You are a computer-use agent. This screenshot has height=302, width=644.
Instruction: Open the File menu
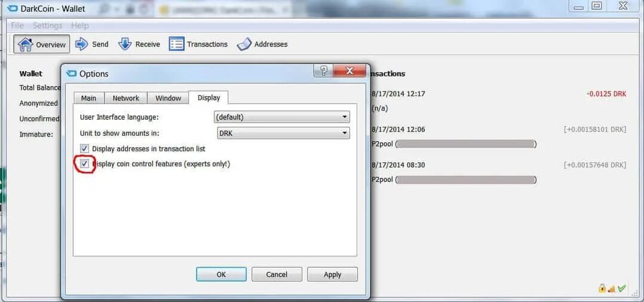pyautogui.click(x=17, y=26)
